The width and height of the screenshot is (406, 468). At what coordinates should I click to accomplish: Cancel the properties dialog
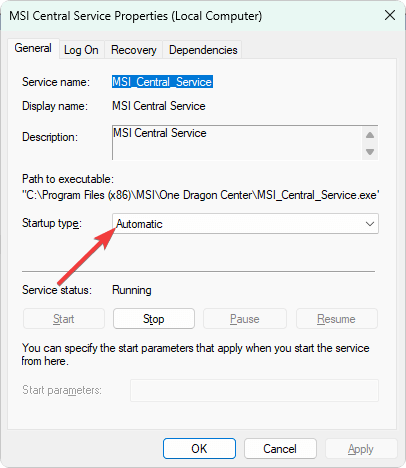pos(280,449)
